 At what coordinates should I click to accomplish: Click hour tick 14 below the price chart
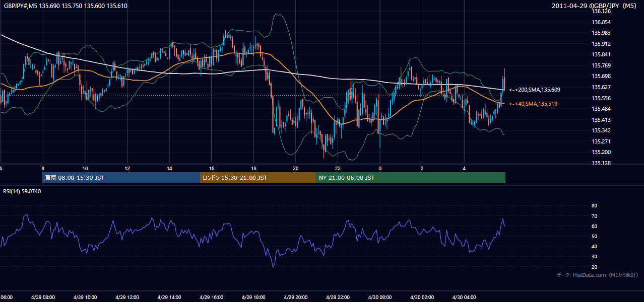169,169
